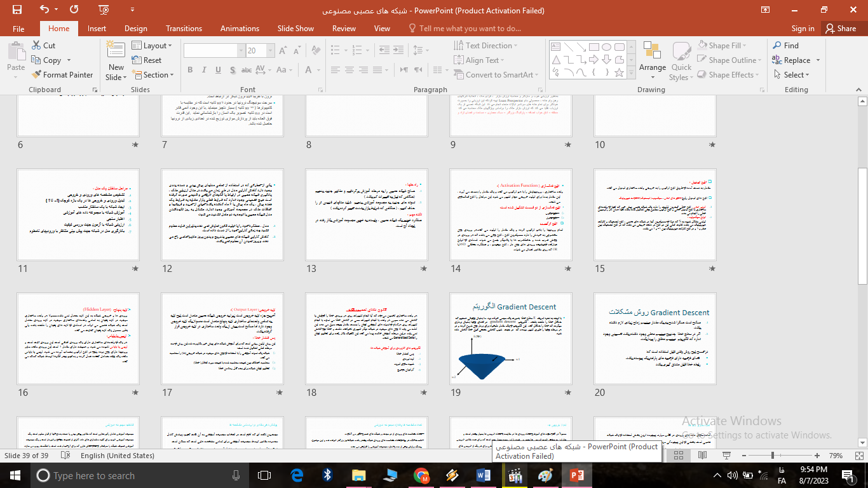Open the Section dropdown menu
Image resolution: width=868 pixels, height=488 pixels.
pos(153,75)
